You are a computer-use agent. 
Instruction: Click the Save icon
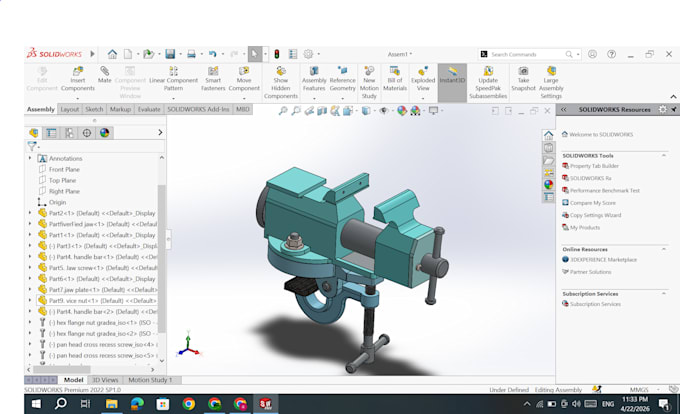(170, 54)
